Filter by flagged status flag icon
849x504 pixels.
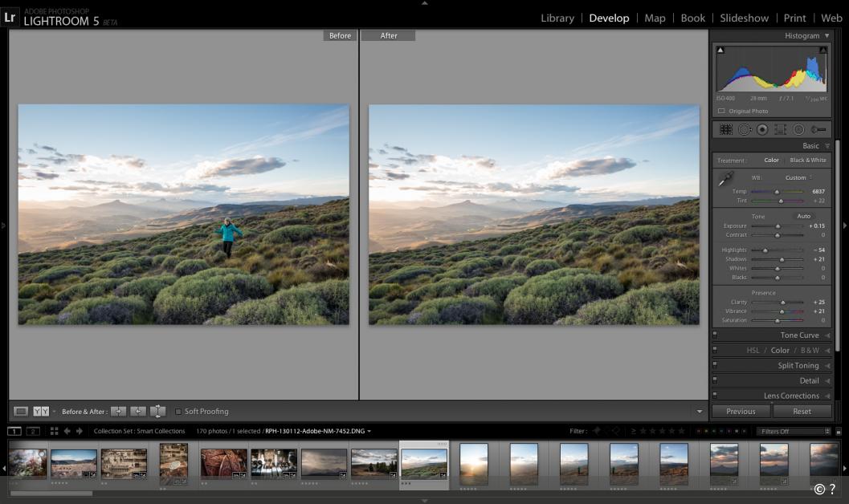point(597,431)
